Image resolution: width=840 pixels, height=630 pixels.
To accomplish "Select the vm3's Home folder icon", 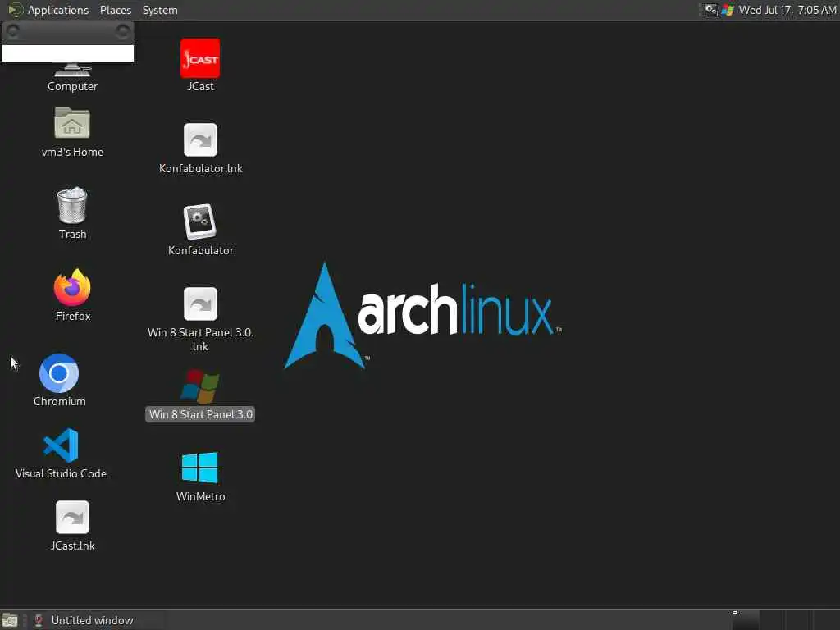I will 72,123.
